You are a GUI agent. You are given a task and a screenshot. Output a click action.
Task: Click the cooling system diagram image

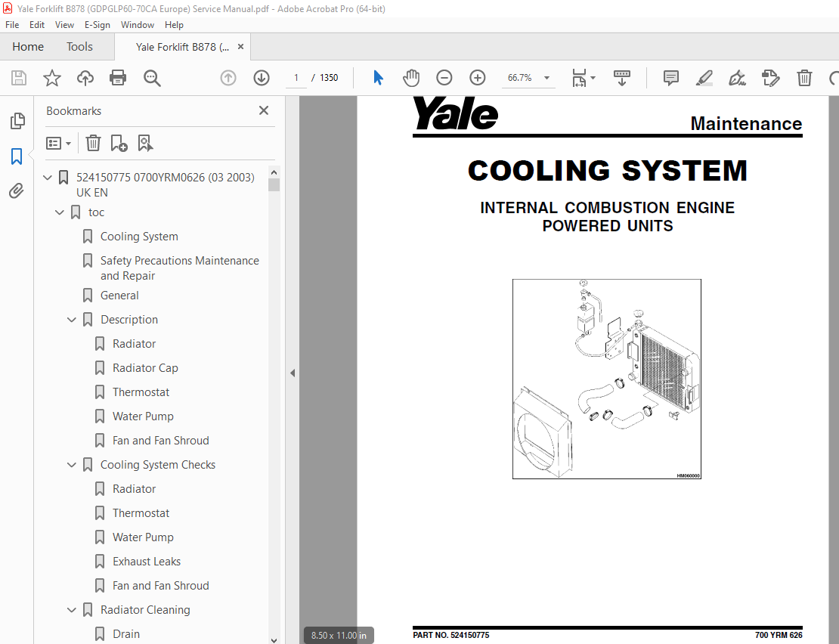point(607,379)
